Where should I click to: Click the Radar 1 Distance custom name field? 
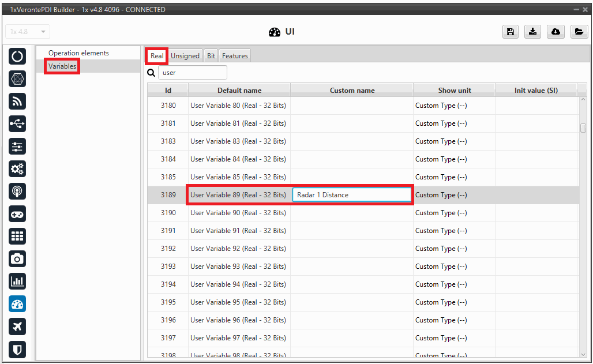click(x=352, y=195)
